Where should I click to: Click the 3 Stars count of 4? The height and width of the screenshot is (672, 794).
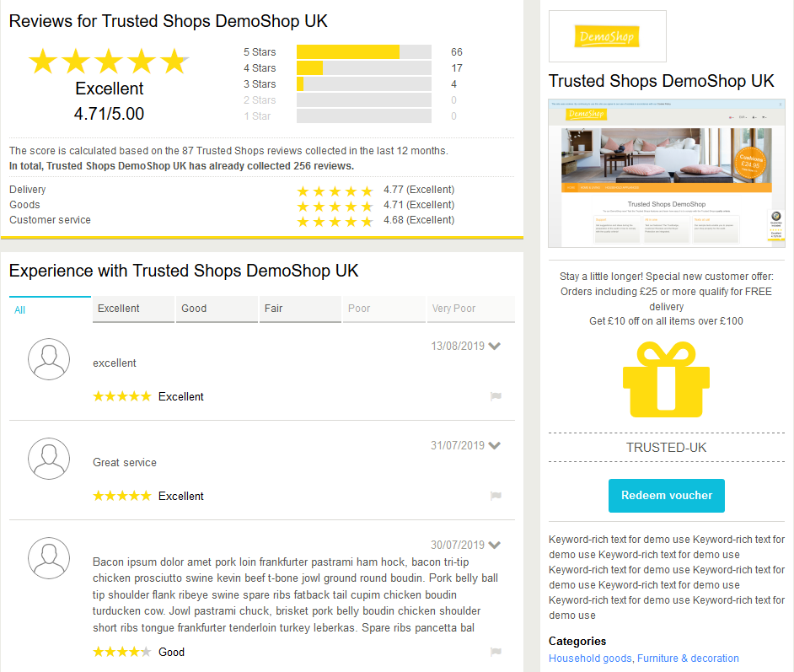[x=453, y=84]
